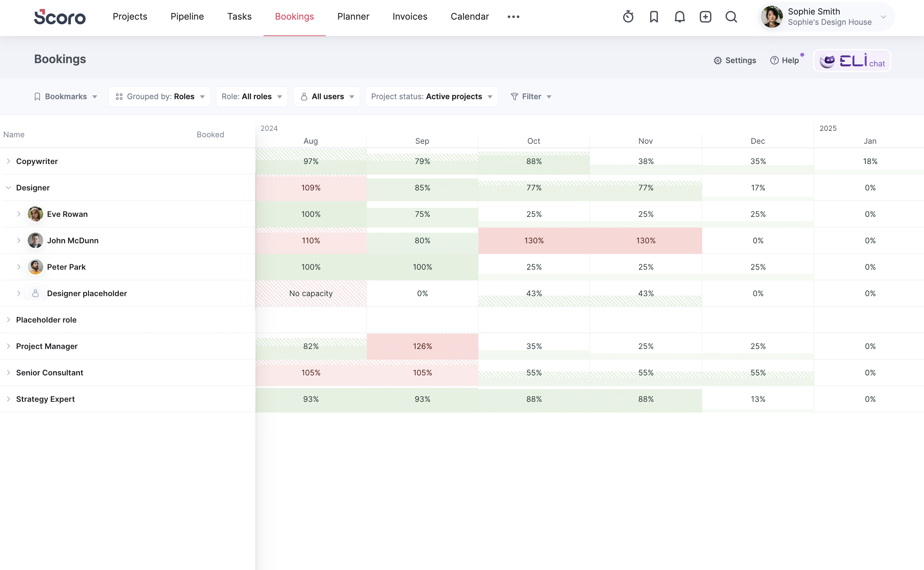Open Grouped by Roles dropdown
This screenshot has height=570, width=924.
pos(159,97)
